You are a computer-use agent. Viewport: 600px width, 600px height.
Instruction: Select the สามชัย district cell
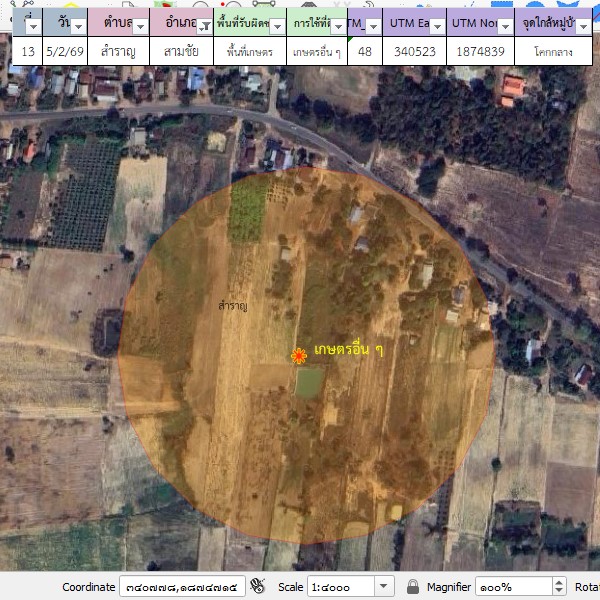181,51
